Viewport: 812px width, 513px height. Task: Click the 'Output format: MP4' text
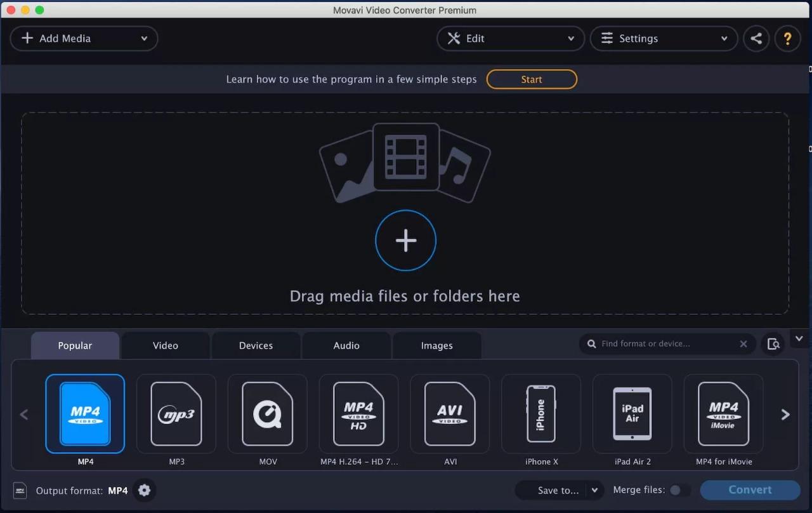coord(82,491)
